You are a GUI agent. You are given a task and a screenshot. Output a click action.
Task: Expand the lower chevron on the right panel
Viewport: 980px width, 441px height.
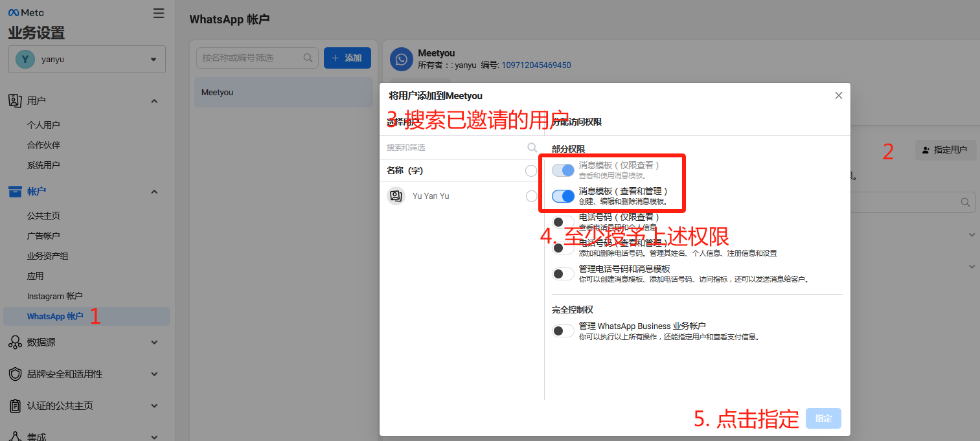click(x=972, y=266)
